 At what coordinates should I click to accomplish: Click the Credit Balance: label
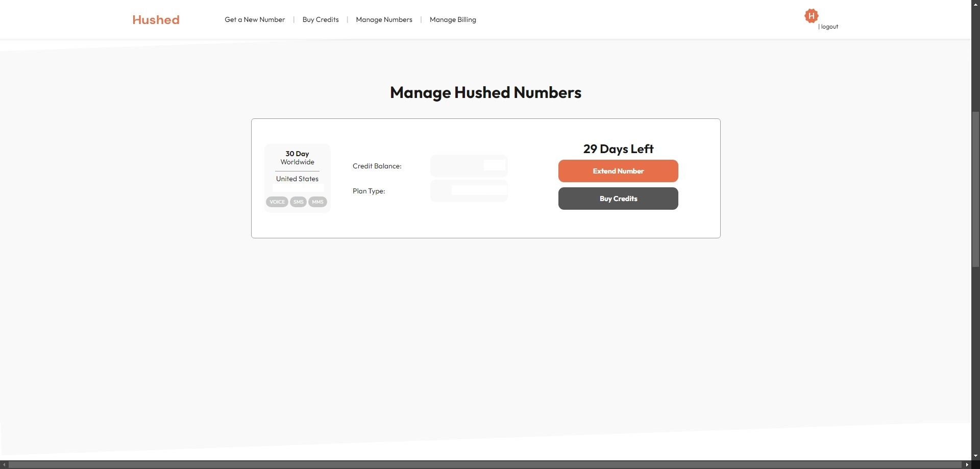pyautogui.click(x=377, y=166)
